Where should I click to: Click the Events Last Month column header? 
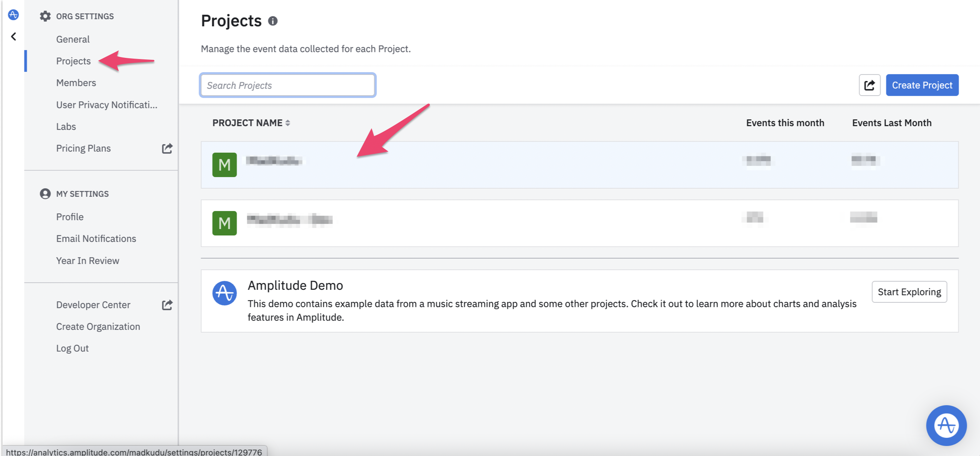(892, 123)
